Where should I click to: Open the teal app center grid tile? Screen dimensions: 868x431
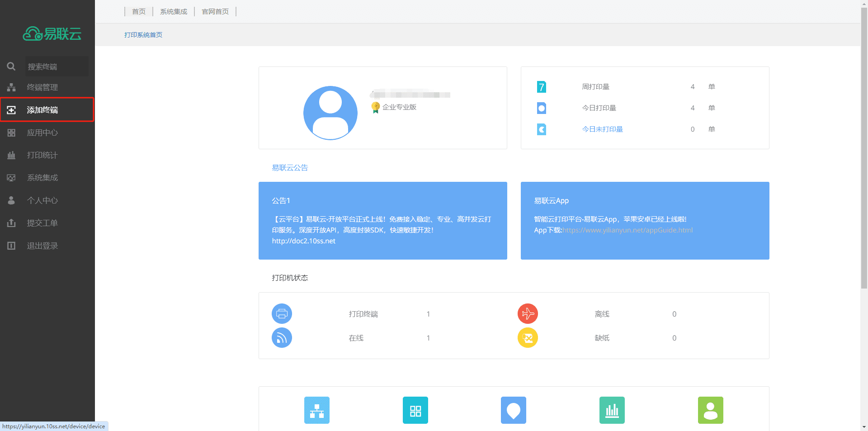415,410
